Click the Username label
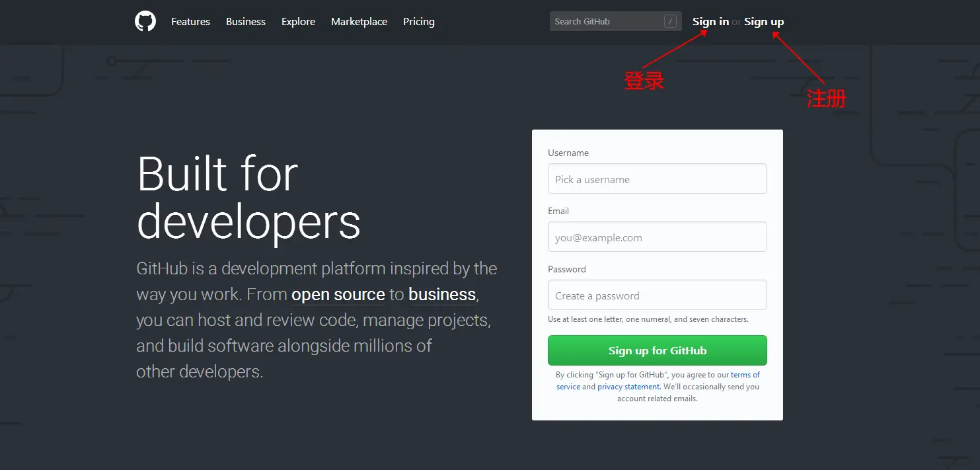This screenshot has width=980, height=470. coord(568,153)
